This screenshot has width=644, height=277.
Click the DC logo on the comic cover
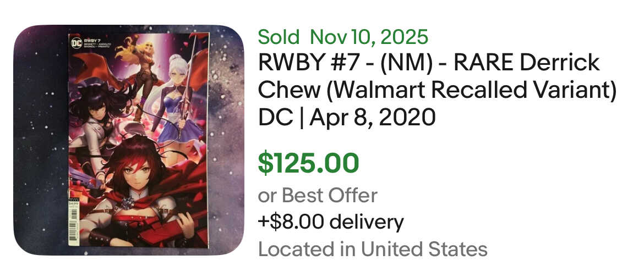(x=75, y=42)
